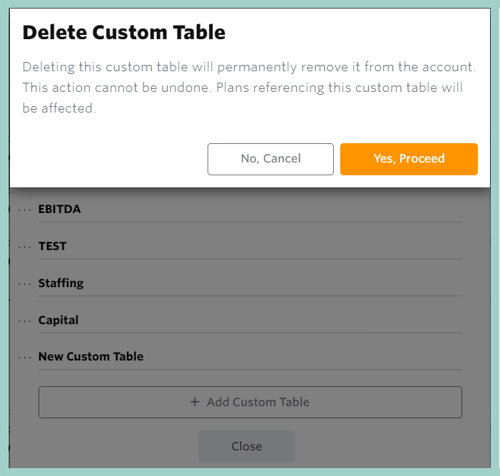Select the Capital custom table
The image size is (500, 476).
point(58,320)
